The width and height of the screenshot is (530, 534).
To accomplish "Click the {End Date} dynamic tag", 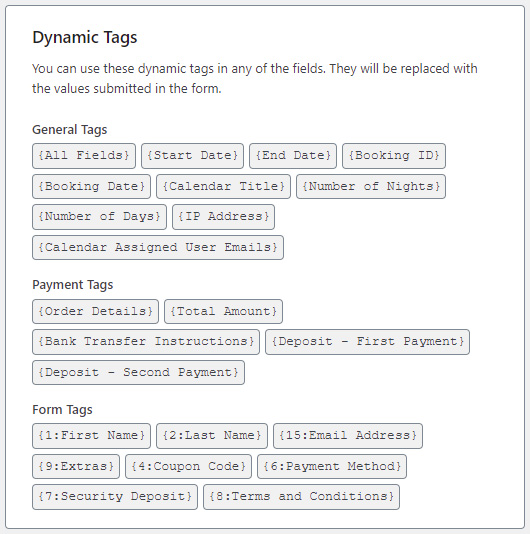I will point(293,156).
